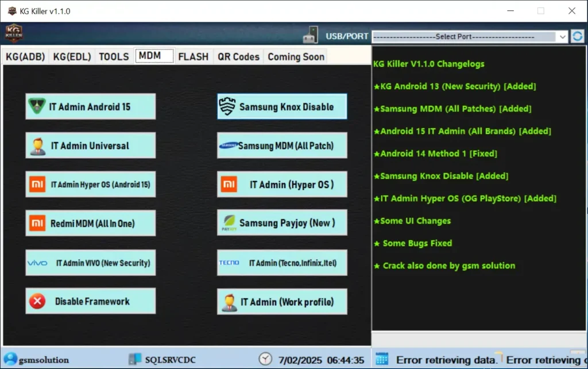Image resolution: width=588 pixels, height=369 pixels.
Task: Click Mi logo on IT Admin (Hyper OS)
Action: tap(229, 184)
